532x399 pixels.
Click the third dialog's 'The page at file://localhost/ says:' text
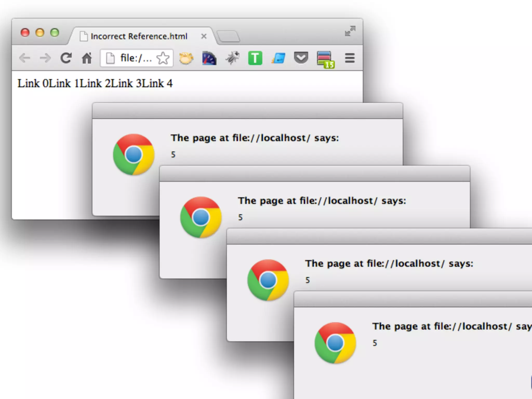[x=389, y=264]
